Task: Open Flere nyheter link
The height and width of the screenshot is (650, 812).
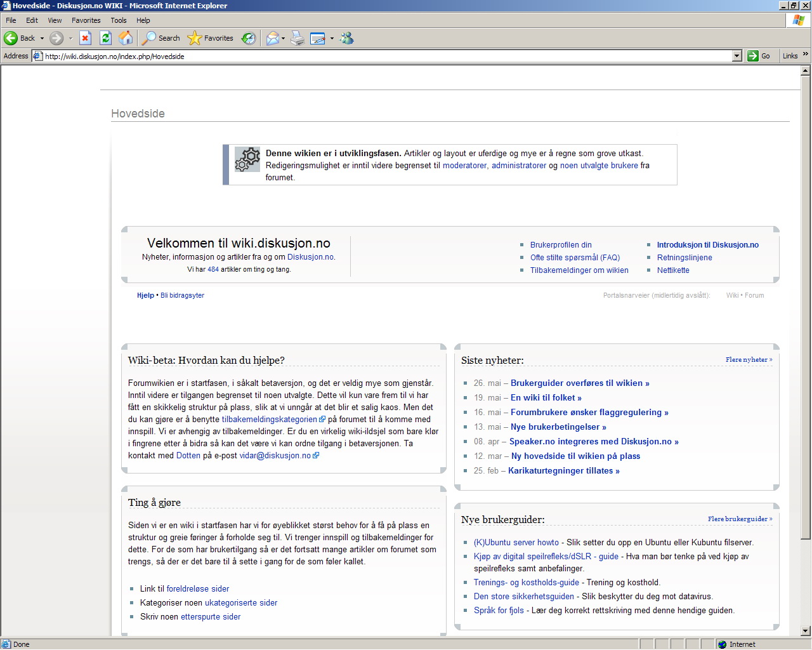Action: [749, 360]
